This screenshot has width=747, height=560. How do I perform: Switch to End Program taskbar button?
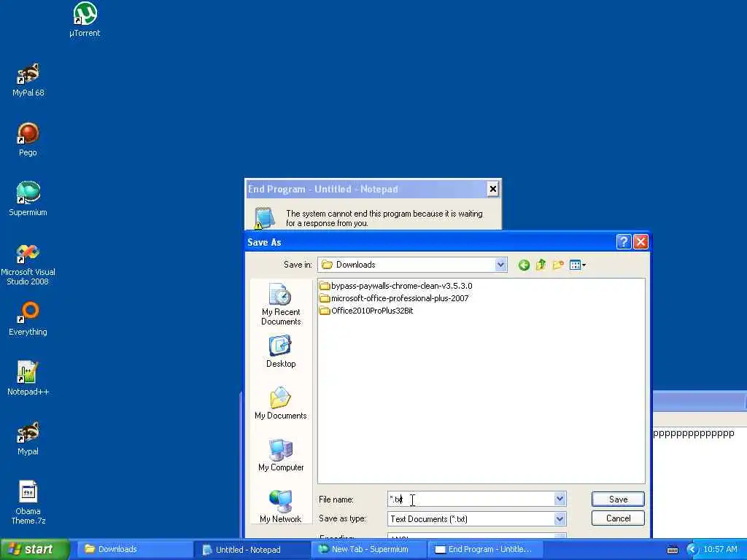(x=487, y=549)
